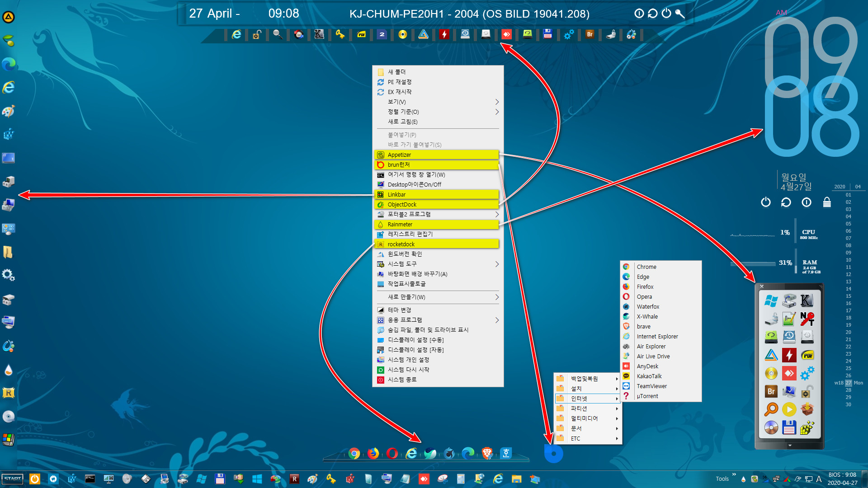Screen dimensions: 868x488
Task: Click the lock icon in Rainmeter widget
Action: (x=827, y=202)
